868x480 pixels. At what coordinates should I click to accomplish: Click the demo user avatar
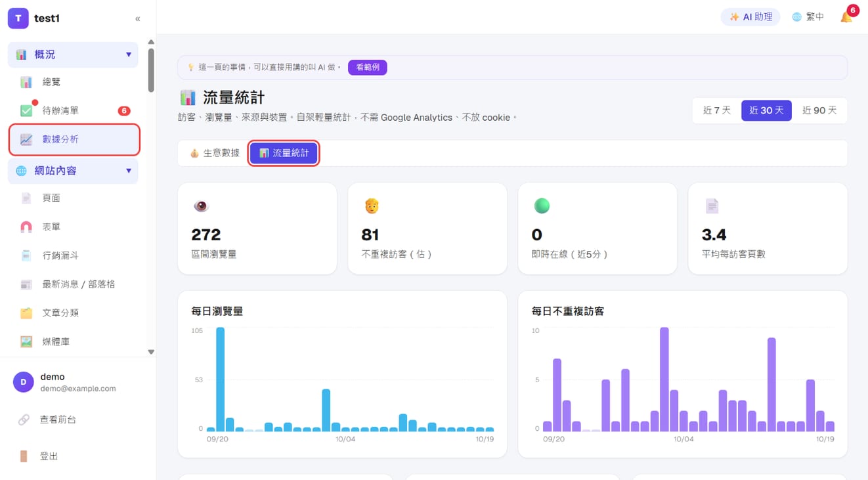coord(24,382)
